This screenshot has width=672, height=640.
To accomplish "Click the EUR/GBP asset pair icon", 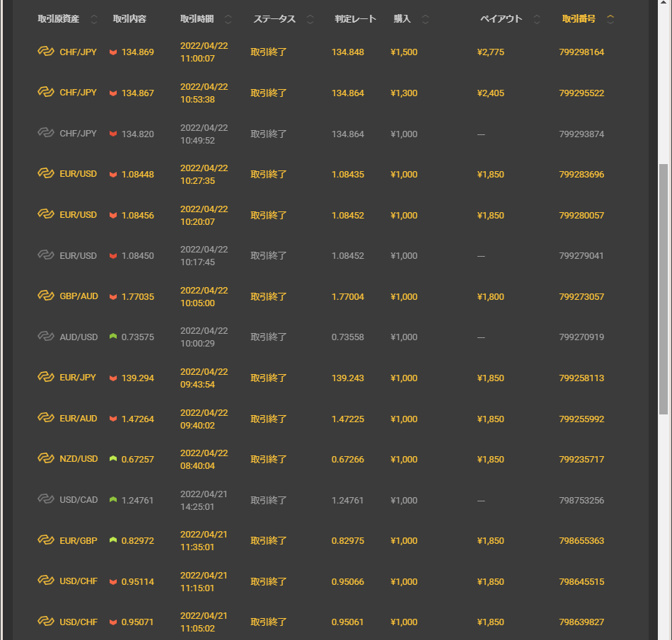I will click(x=46, y=540).
